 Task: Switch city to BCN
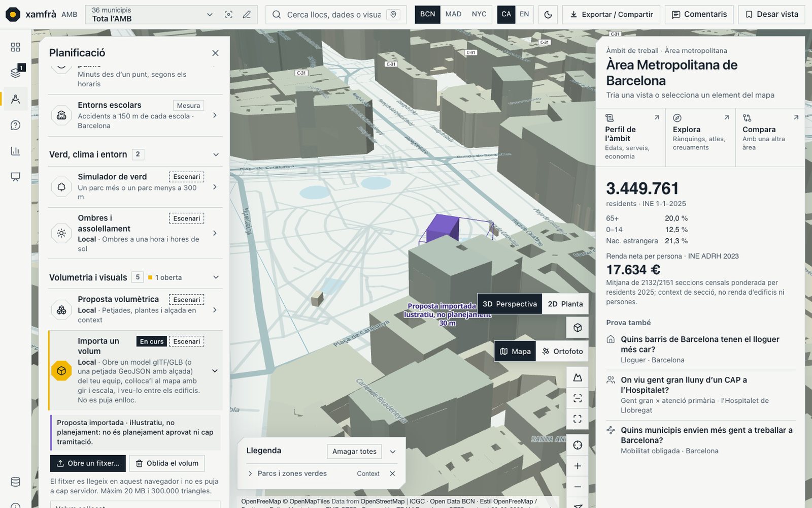pyautogui.click(x=427, y=14)
